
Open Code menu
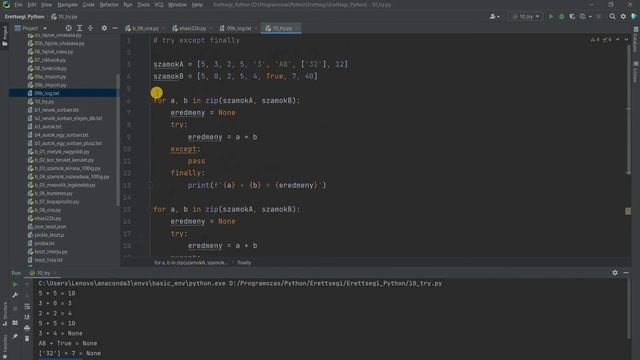[x=88, y=5]
